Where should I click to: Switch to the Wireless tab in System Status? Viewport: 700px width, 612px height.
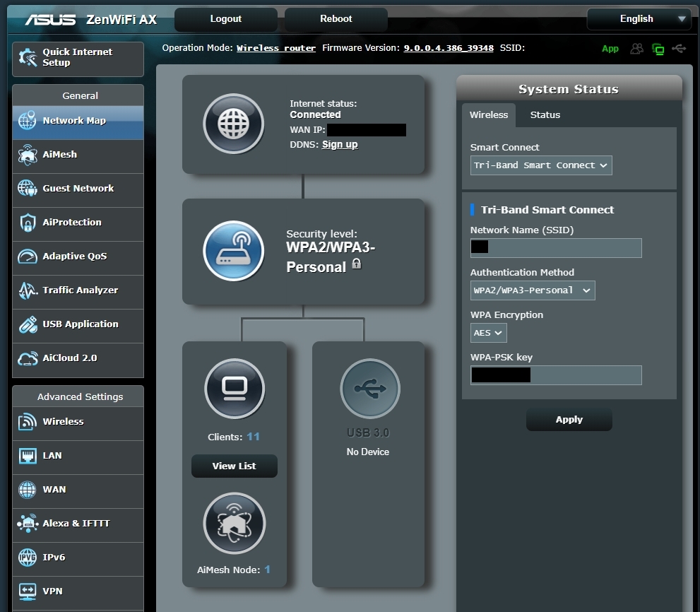coord(489,114)
